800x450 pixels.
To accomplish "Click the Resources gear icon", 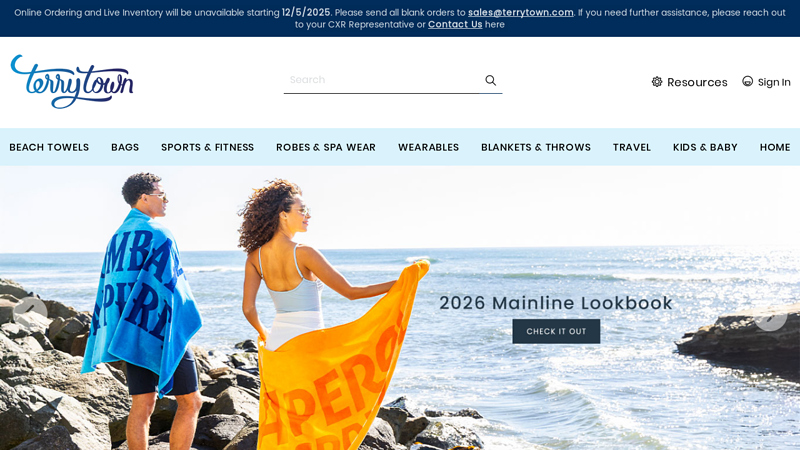I will 657,82.
